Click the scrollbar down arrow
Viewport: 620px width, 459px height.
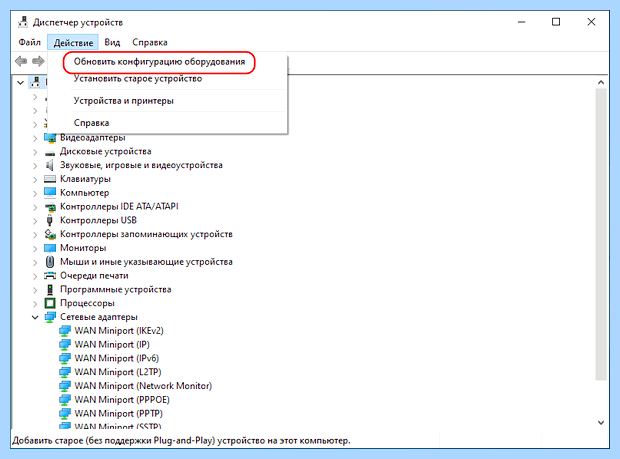[x=601, y=423]
